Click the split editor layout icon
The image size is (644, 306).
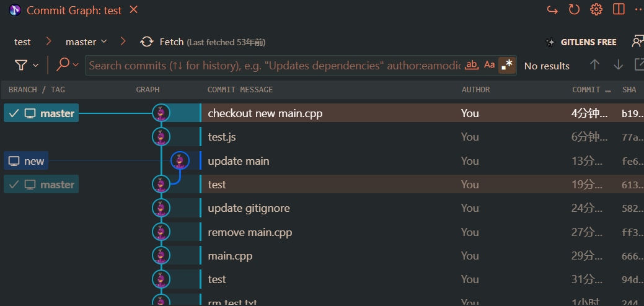pyautogui.click(x=618, y=9)
